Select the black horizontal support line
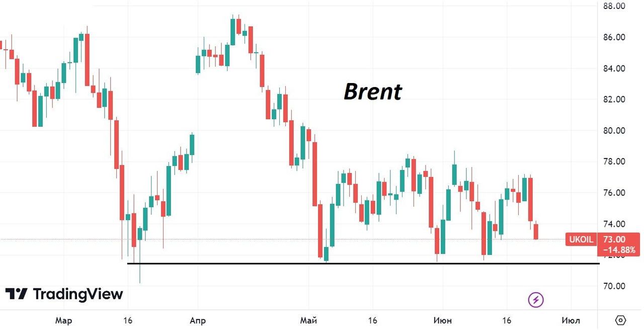The width and height of the screenshot is (644, 331). 362,263
